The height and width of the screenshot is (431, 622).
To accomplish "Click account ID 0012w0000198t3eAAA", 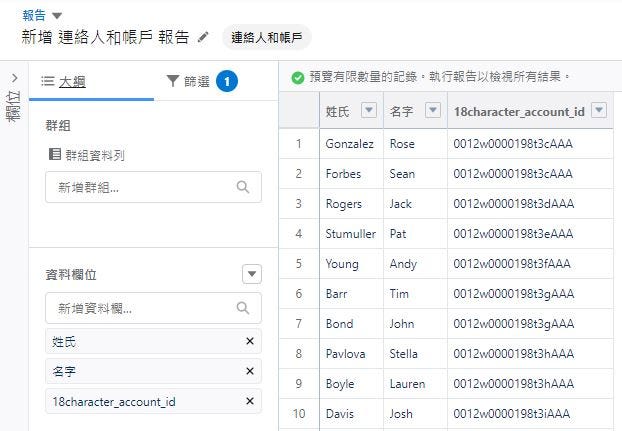I will [x=513, y=234].
